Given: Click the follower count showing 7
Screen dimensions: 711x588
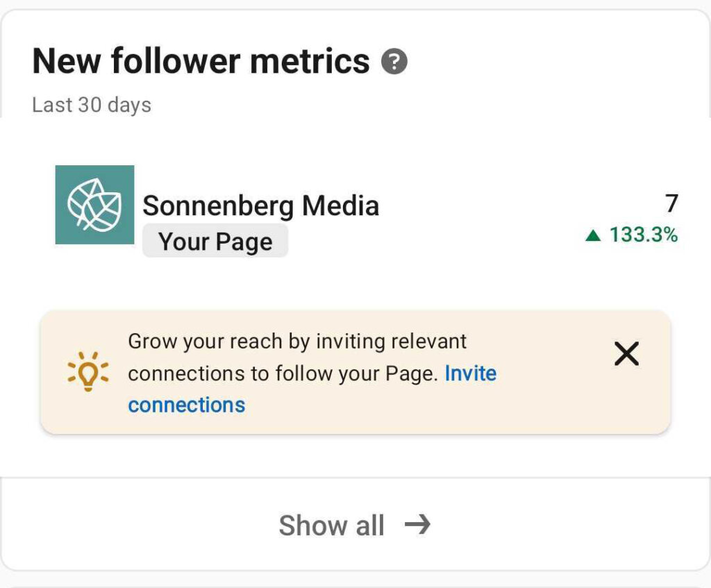Looking at the screenshot, I should tap(667, 203).
